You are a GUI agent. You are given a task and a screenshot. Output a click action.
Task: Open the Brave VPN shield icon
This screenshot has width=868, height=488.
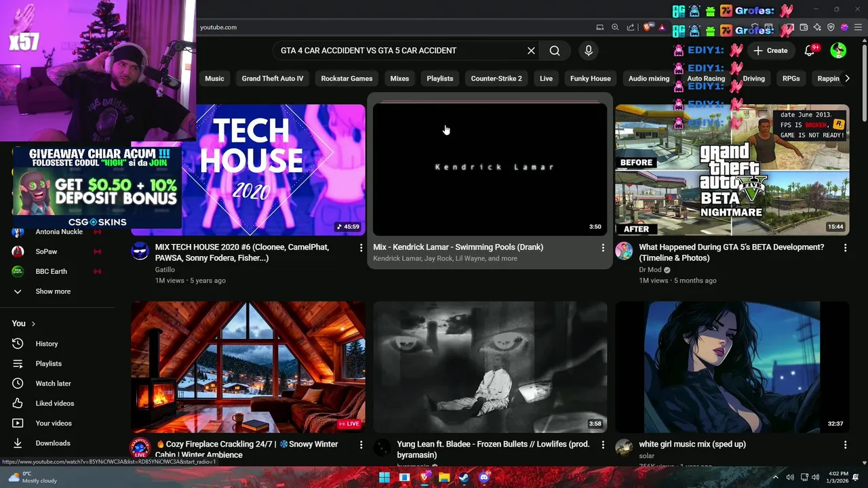pos(831,27)
